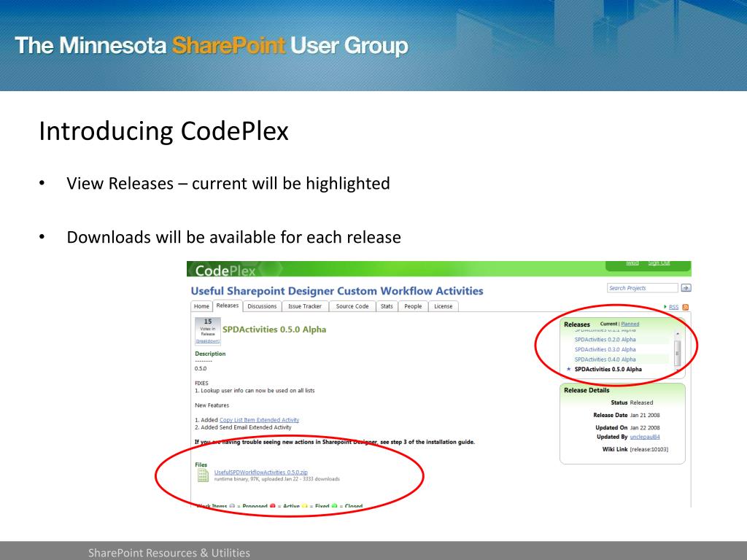Click the Releases list scrollbar thumb
The height and width of the screenshot is (560, 747).
(x=678, y=354)
